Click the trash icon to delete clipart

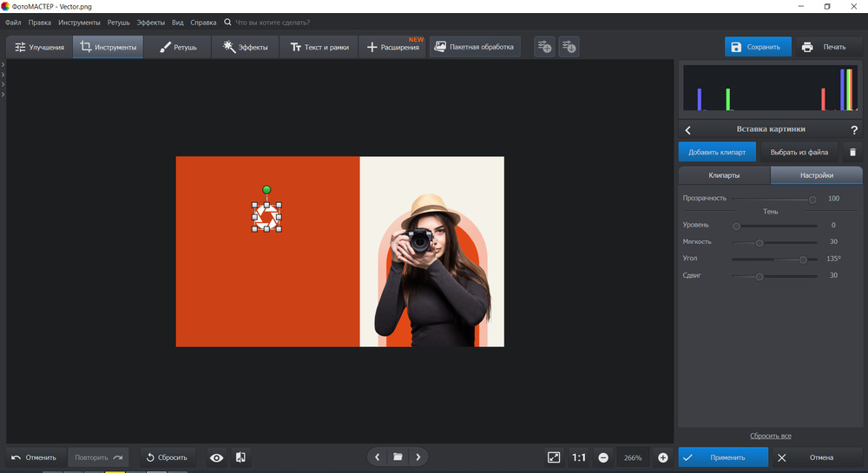852,152
